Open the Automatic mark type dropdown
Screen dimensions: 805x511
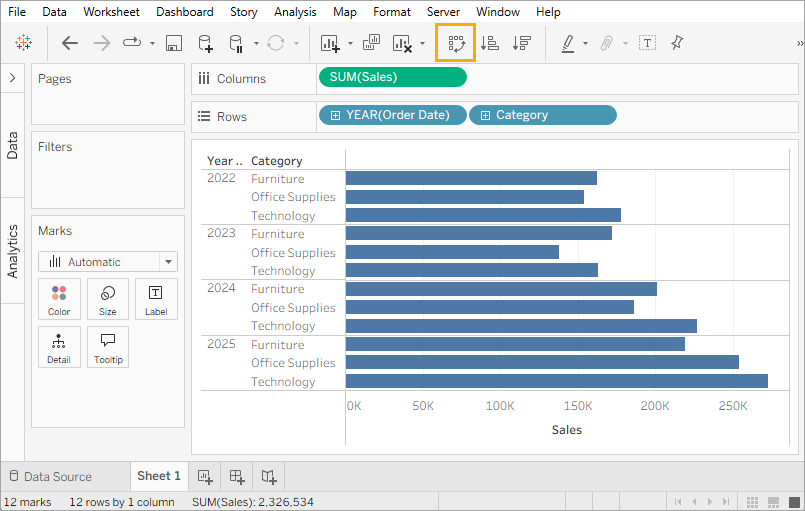click(169, 262)
